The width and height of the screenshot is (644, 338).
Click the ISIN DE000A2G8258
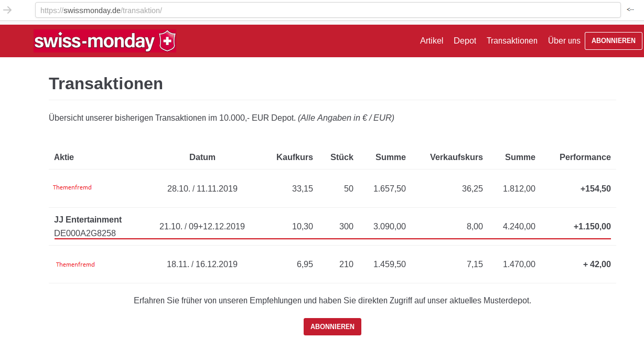(x=84, y=233)
